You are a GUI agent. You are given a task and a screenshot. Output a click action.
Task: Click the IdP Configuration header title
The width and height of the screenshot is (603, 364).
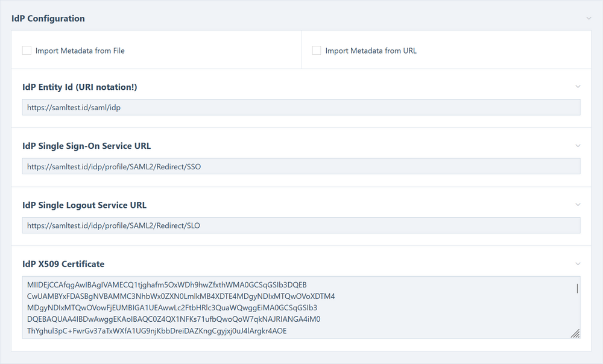pos(48,18)
